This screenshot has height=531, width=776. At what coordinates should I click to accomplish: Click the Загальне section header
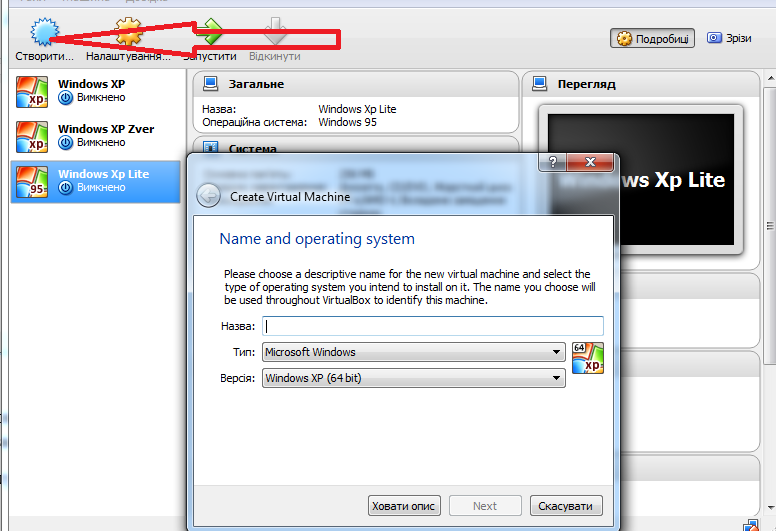coord(355,84)
